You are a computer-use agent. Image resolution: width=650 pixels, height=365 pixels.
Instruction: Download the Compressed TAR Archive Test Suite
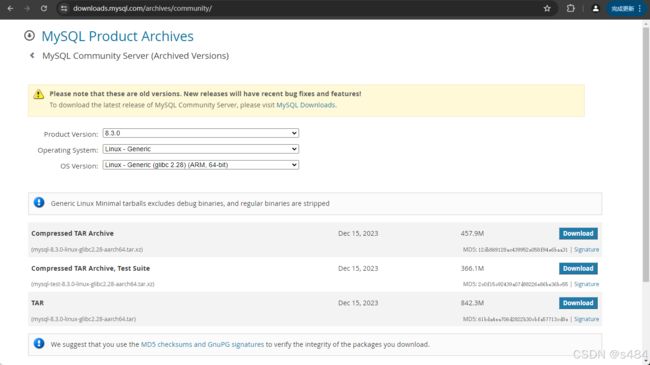(x=578, y=268)
